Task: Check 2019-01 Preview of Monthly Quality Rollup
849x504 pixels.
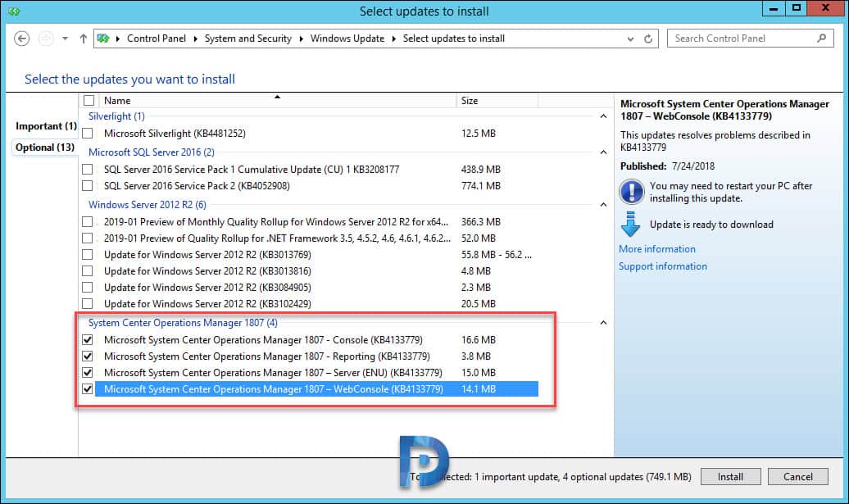Action: coord(87,221)
